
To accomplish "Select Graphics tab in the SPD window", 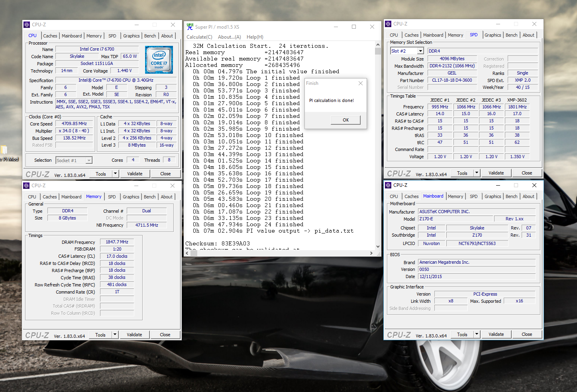I will (493, 35).
